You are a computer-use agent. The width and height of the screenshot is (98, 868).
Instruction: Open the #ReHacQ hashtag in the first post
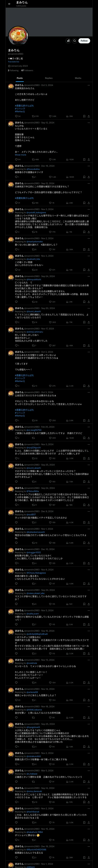tap(20, 111)
